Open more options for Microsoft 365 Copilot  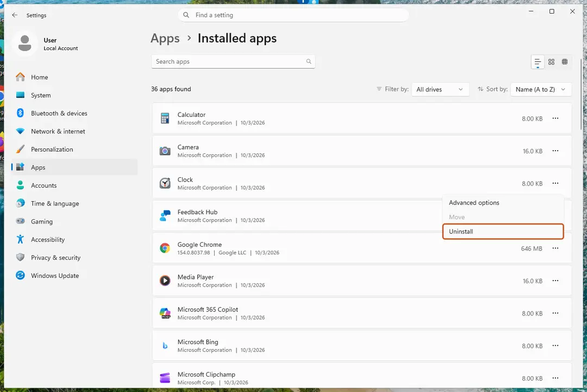555,313
